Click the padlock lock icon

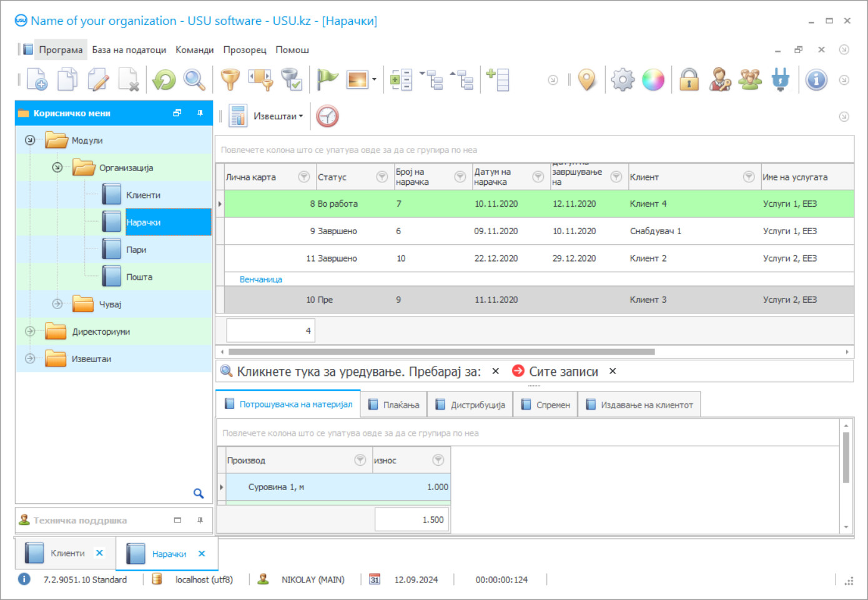[689, 79]
